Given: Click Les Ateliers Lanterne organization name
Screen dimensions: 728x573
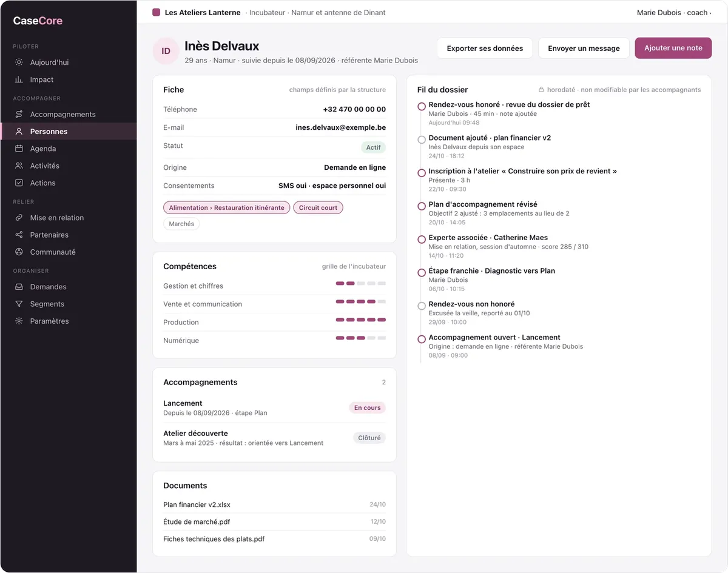Looking at the screenshot, I should click(203, 13).
